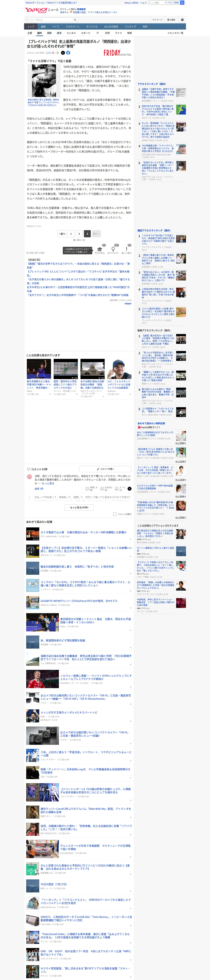Click the もっと見る(53件) button
Viewport: 210px width, 980px height.
79,507
